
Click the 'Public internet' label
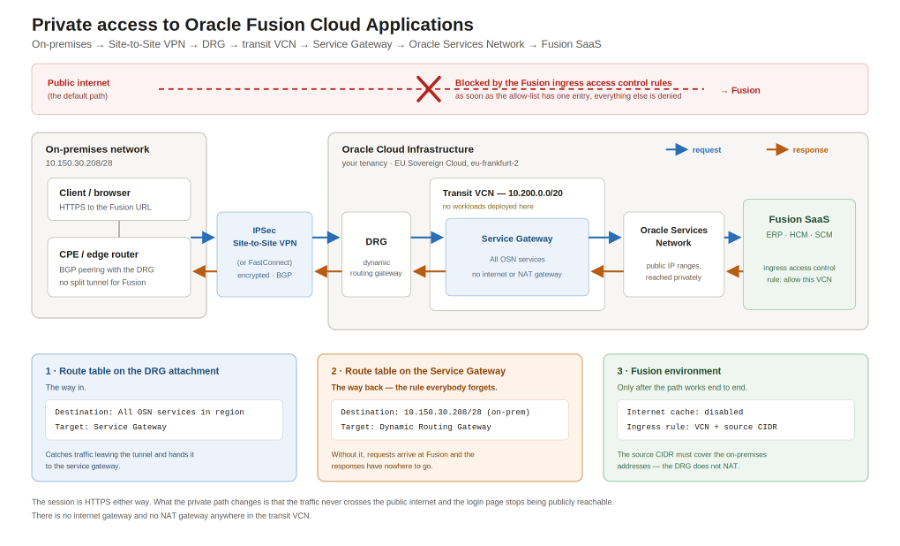point(79,83)
